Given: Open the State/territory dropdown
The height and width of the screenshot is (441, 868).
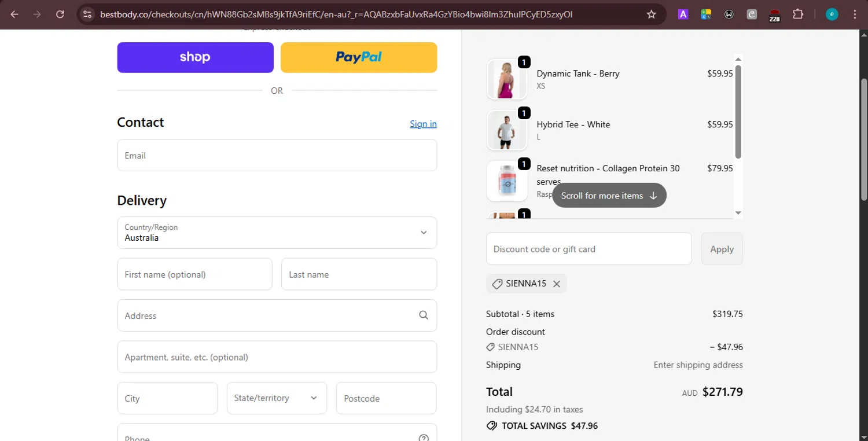Looking at the screenshot, I should [x=277, y=398].
